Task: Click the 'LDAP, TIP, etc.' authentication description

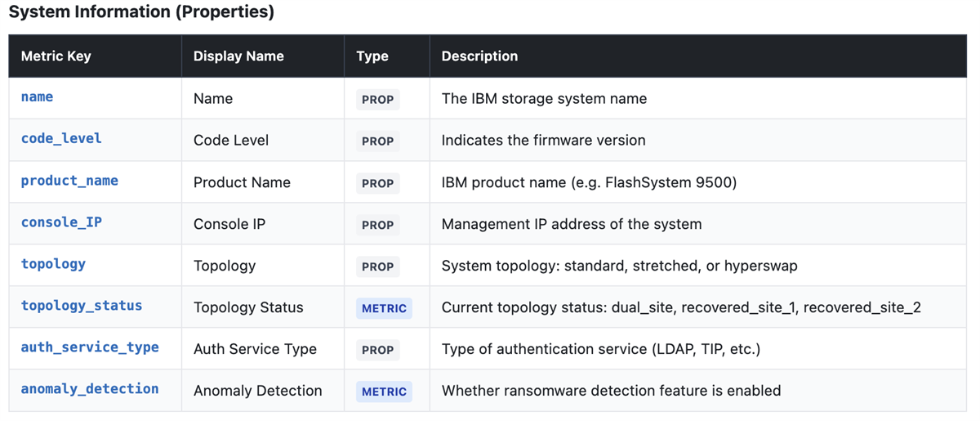Action: click(601, 349)
